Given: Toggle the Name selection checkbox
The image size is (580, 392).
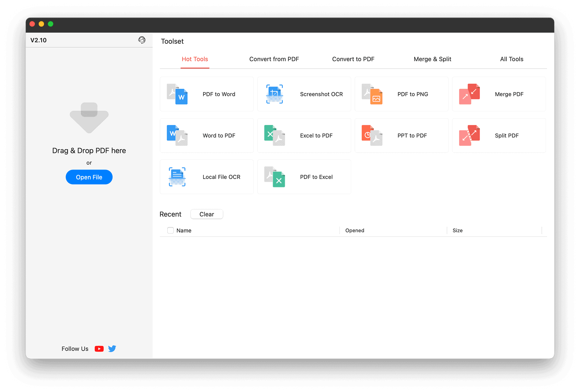Looking at the screenshot, I should 170,230.
